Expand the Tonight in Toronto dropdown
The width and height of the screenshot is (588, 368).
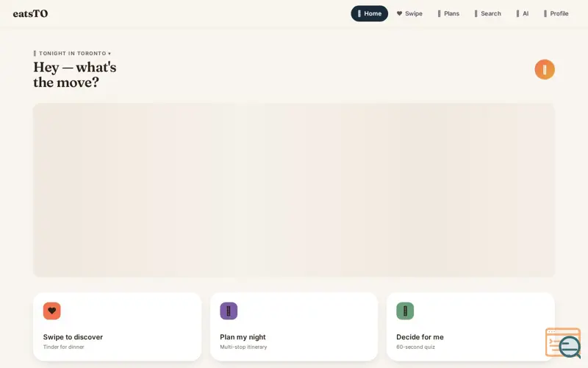tap(72, 53)
